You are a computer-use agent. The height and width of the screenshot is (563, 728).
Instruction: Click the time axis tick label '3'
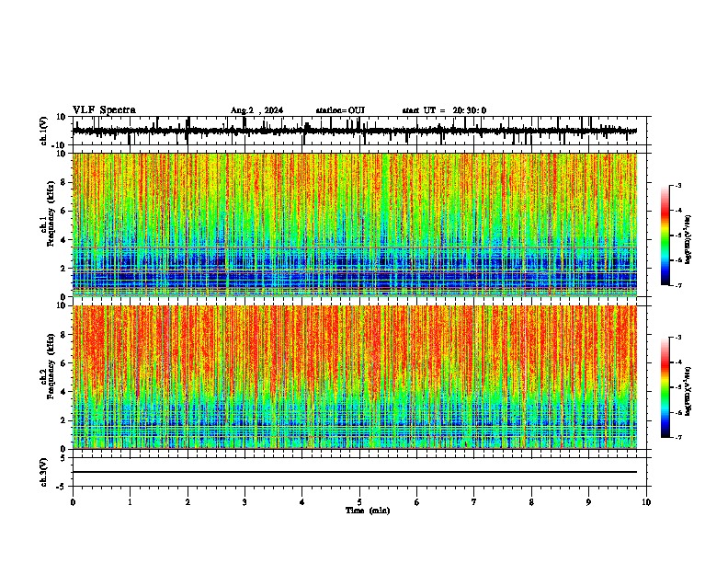245,502
